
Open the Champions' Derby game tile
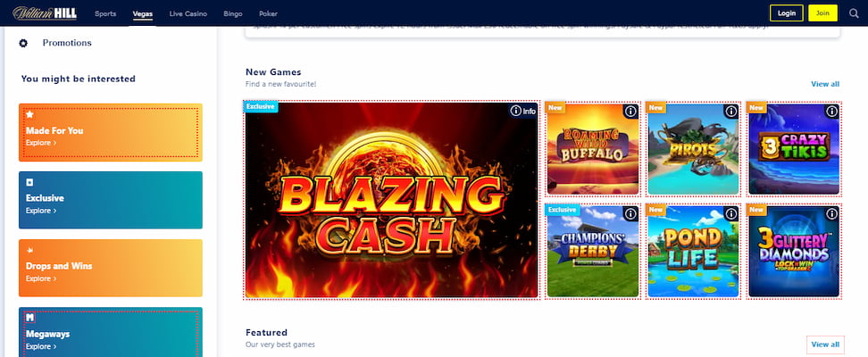point(593,251)
